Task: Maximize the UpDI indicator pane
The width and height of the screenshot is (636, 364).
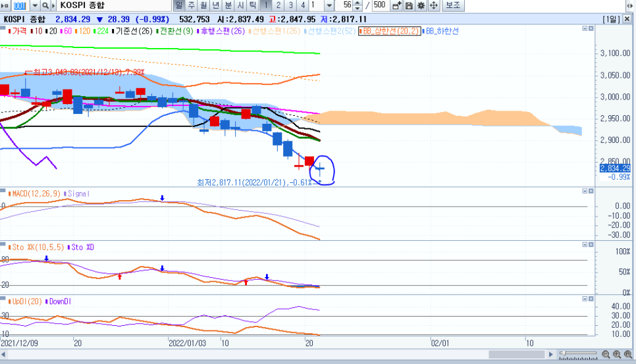Action: (x=585, y=299)
